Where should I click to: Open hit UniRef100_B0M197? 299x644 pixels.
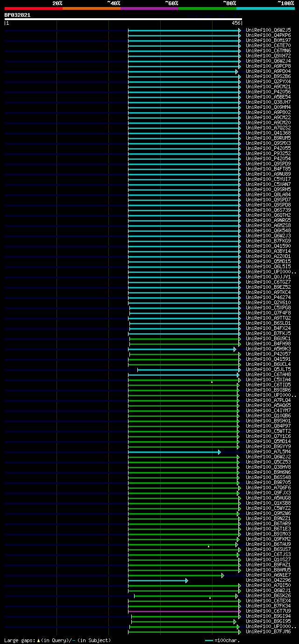268,40
